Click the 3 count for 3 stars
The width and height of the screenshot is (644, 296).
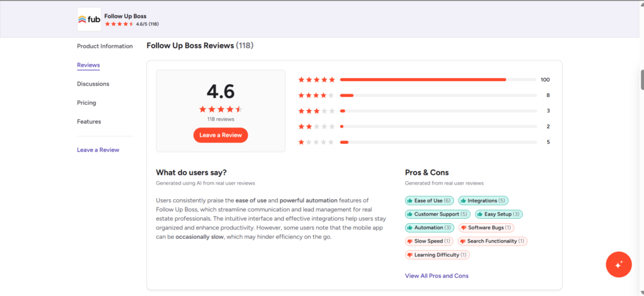click(548, 111)
